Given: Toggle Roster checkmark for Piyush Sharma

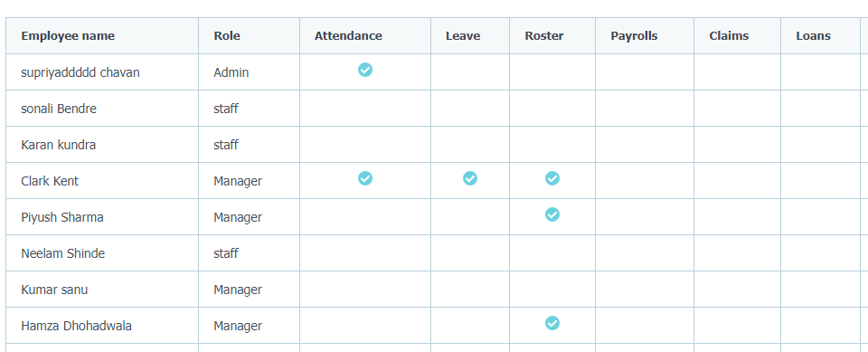Looking at the screenshot, I should tap(552, 214).
